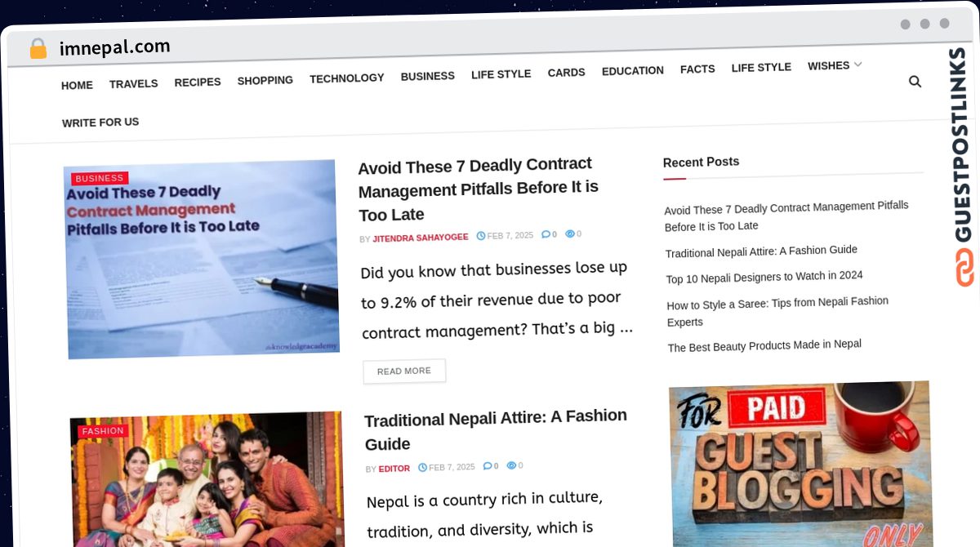The width and height of the screenshot is (980, 547).
Task: Click views eye icon on Contract Management post
Action: [570, 233]
